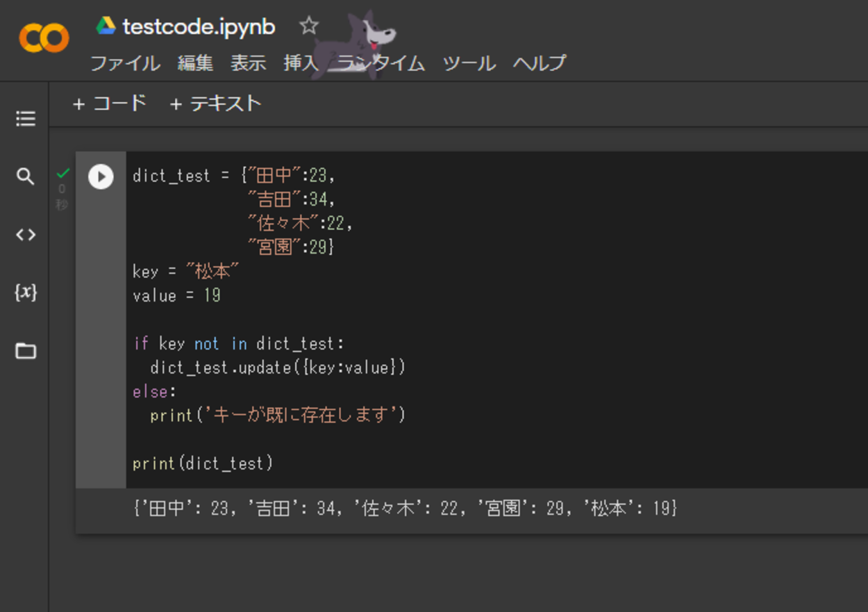Click the Google Drive icon beside title
The width and height of the screenshot is (868, 612).
[x=106, y=26]
